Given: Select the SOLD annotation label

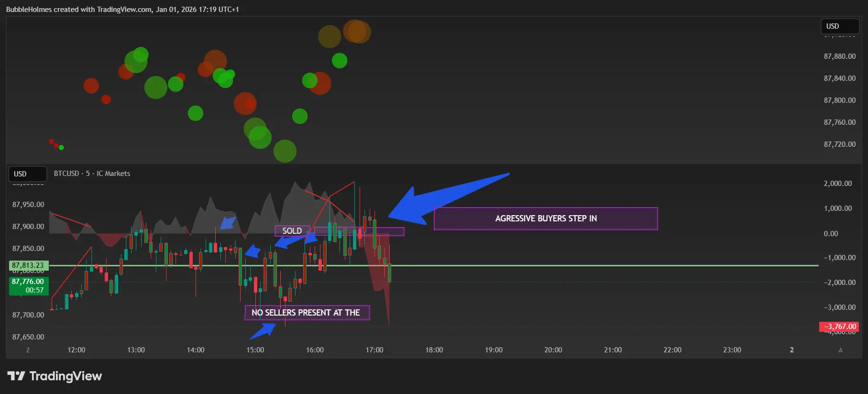Looking at the screenshot, I should [292, 231].
